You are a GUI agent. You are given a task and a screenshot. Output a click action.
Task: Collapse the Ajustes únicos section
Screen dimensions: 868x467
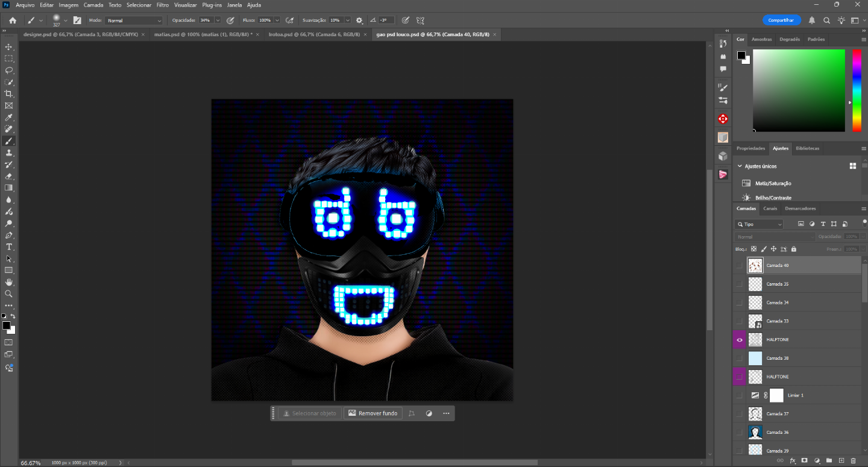click(x=740, y=166)
